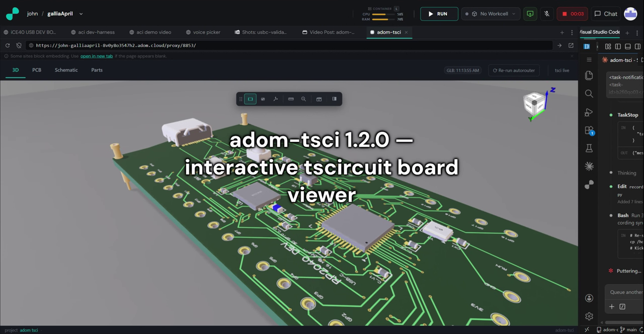Click the main branch in status bar
Image resolution: width=644 pixels, height=334 pixels.
point(628,330)
